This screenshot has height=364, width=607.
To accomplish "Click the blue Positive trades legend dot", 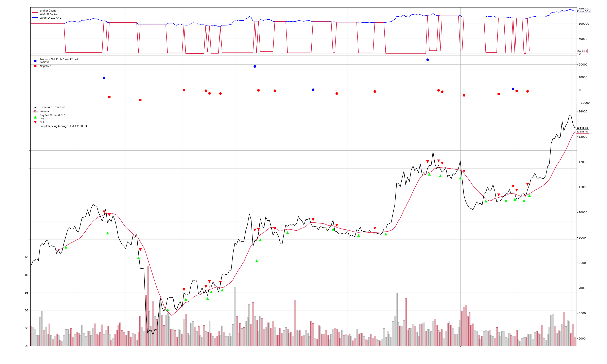I will click(35, 61).
